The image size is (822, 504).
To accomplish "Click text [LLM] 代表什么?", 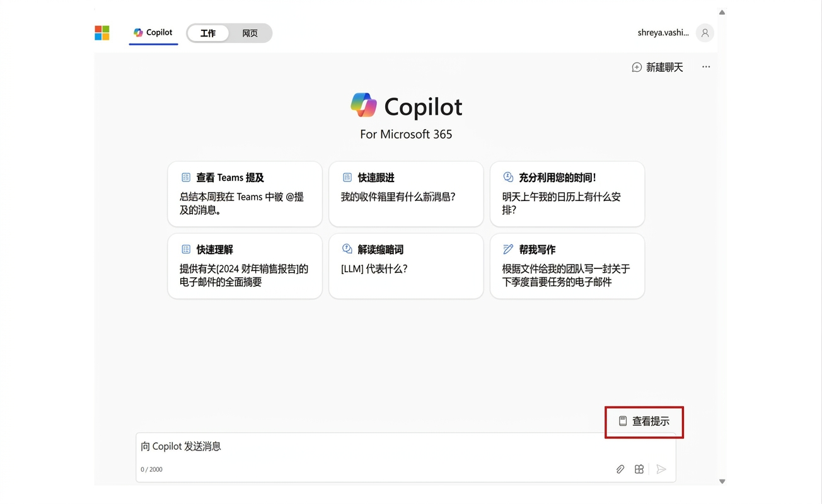I will (374, 269).
